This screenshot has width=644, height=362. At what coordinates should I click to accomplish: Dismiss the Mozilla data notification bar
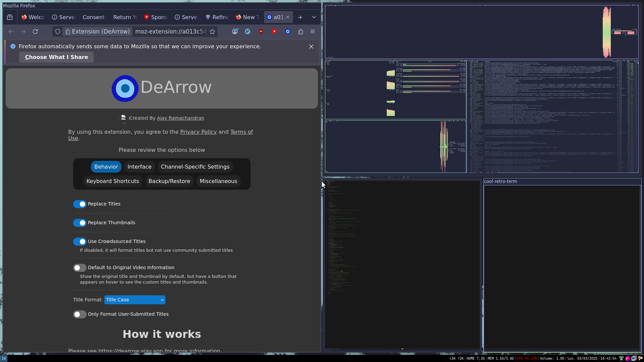311,47
